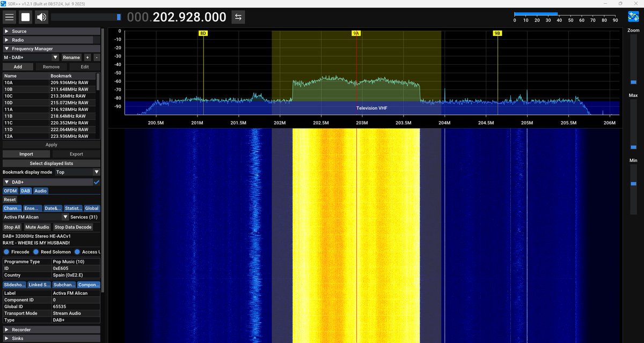Switch to the DAB tab

pyautogui.click(x=26, y=191)
